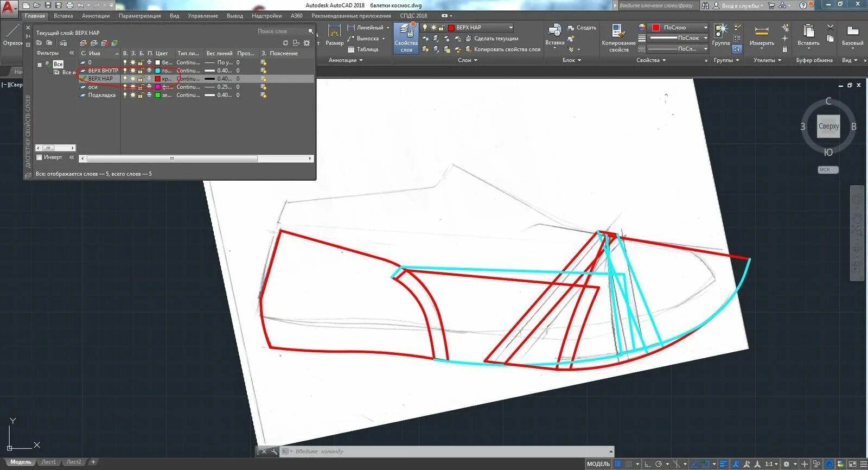Viewport: 868px width, 470px height.
Task: Toggle visibility bulb of layer ВЕРХ ВНУТР
Action: pyautogui.click(x=125, y=71)
